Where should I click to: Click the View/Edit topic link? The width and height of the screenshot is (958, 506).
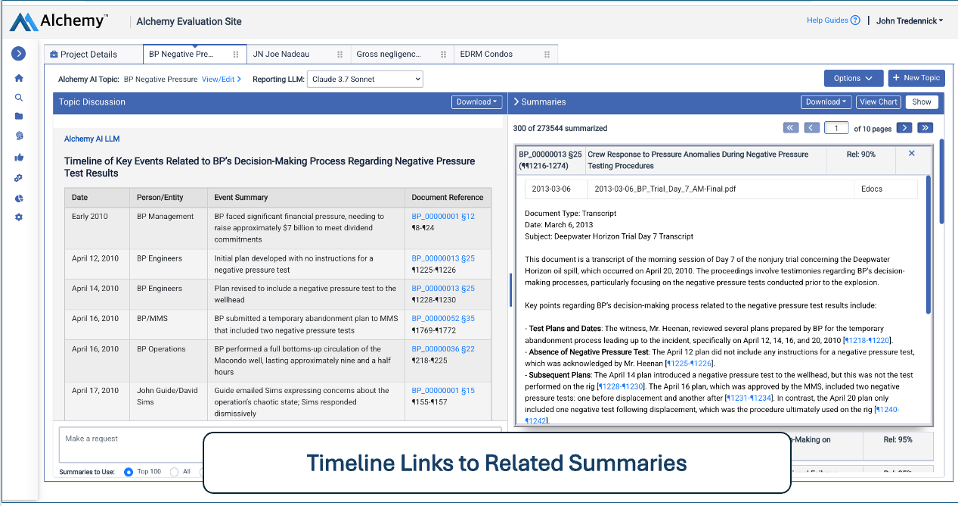[x=221, y=79]
